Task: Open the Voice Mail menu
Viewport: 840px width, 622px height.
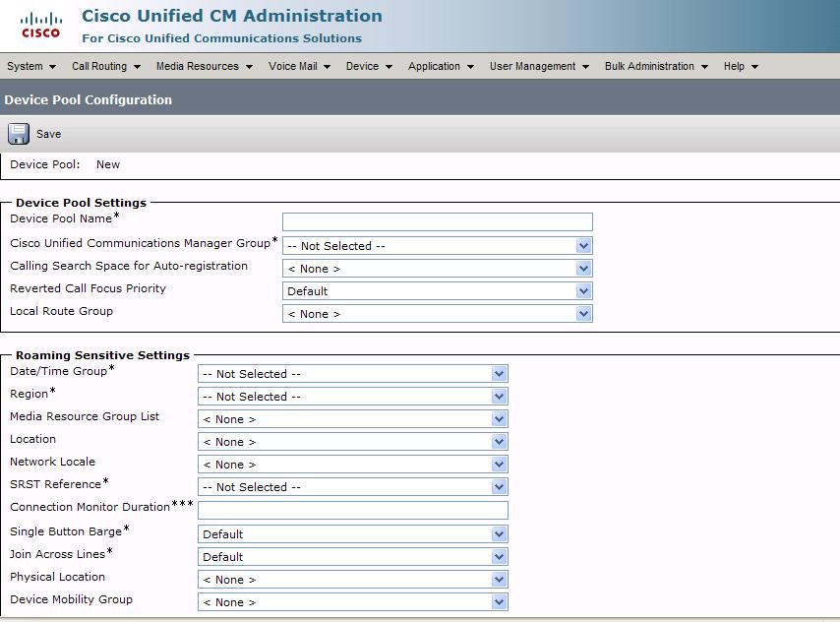Action: click(291, 66)
